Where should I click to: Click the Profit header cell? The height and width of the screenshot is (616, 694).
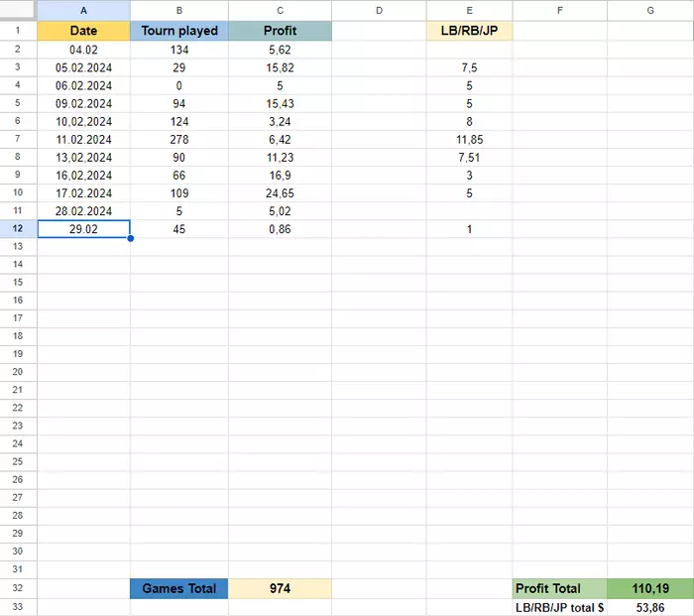click(x=280, y=31)
